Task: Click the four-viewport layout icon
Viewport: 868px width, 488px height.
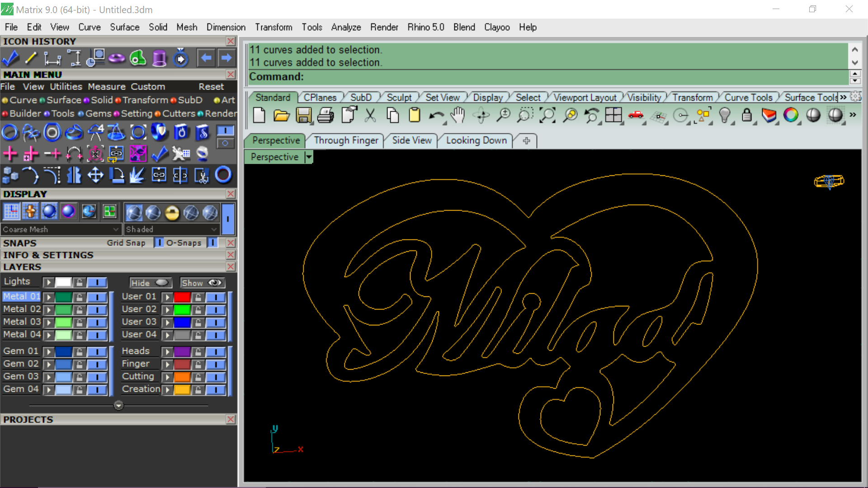Action: tap(613, 116)
